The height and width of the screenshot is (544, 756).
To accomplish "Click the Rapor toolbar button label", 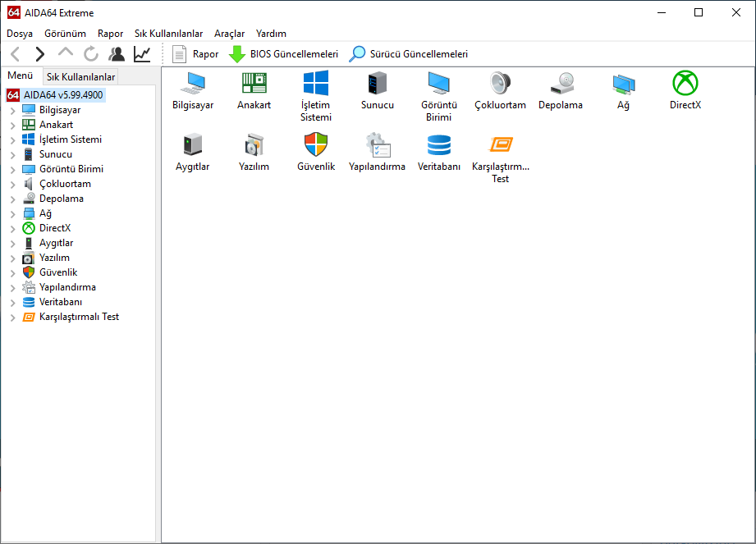I will tap(205, 54).
